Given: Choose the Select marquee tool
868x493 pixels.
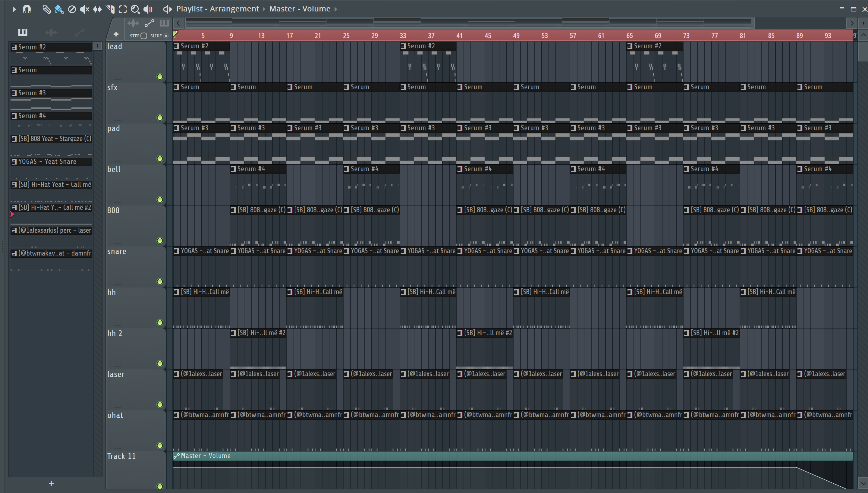Looking at the screenshot, I should [123, 9].
